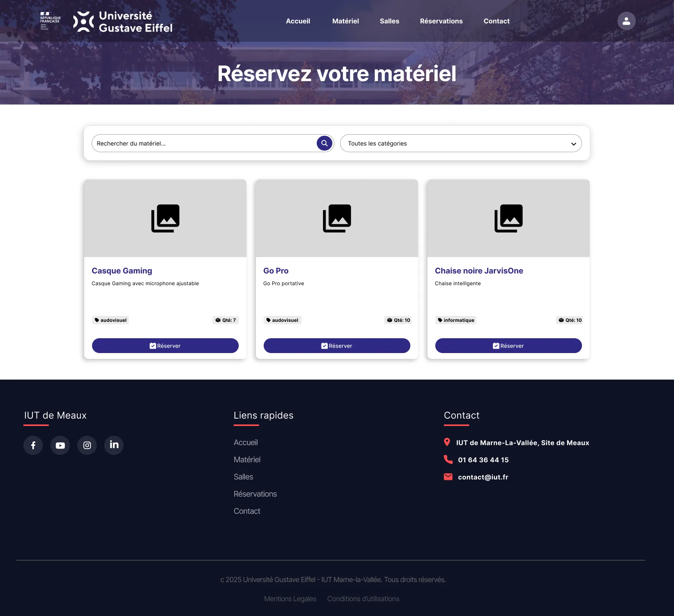Open the Facebook social icon
This screenshot has width=674, height=616.
pyautogui.click(x=33, y=445)
